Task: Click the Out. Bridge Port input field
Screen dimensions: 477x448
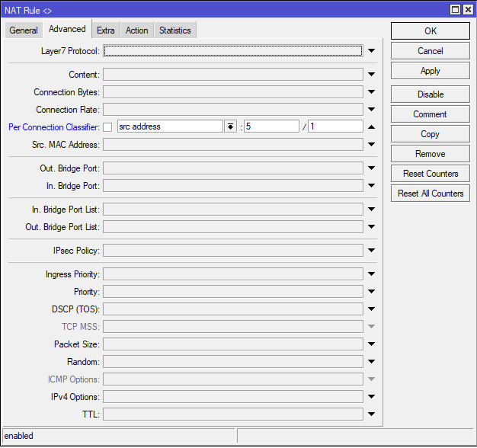Action: [x=233, y=168]
